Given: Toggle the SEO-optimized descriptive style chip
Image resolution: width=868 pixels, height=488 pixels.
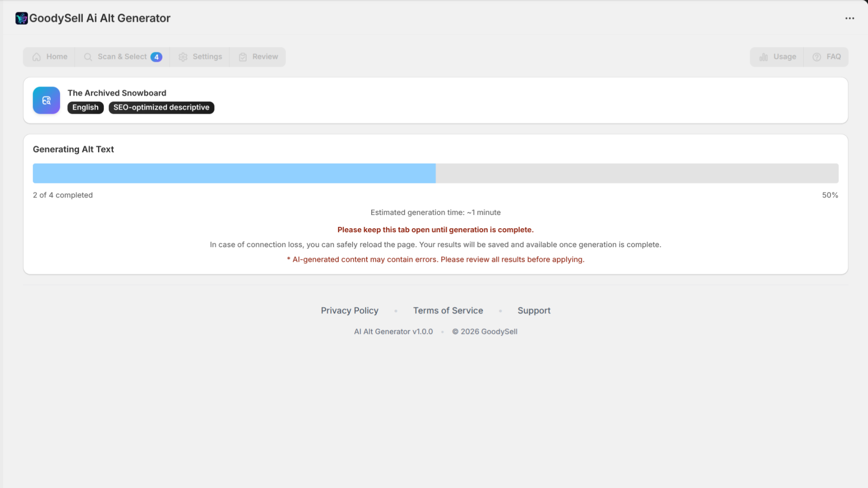Looking at the screenshot, I should tap(161, 108).
